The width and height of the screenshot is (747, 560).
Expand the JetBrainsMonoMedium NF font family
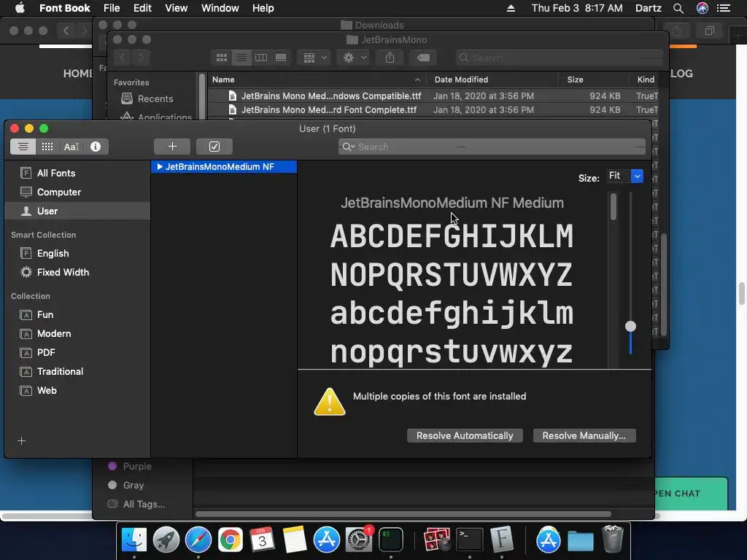[x=160, y=167]
